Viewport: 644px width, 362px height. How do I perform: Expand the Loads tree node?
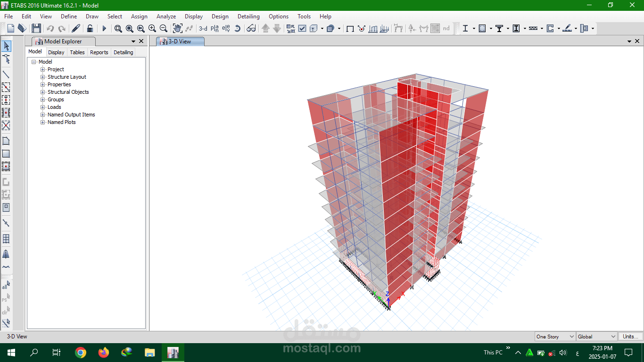[43, 107]
